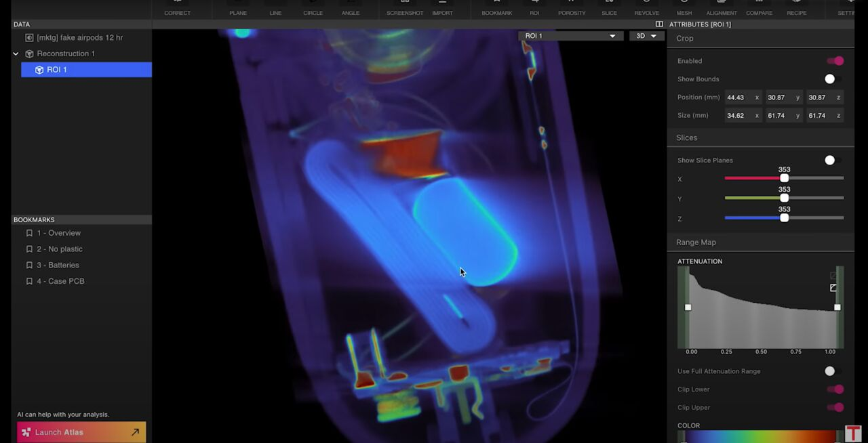868x443 pixels.
Task: Open the Import tool
Action: 442,9
